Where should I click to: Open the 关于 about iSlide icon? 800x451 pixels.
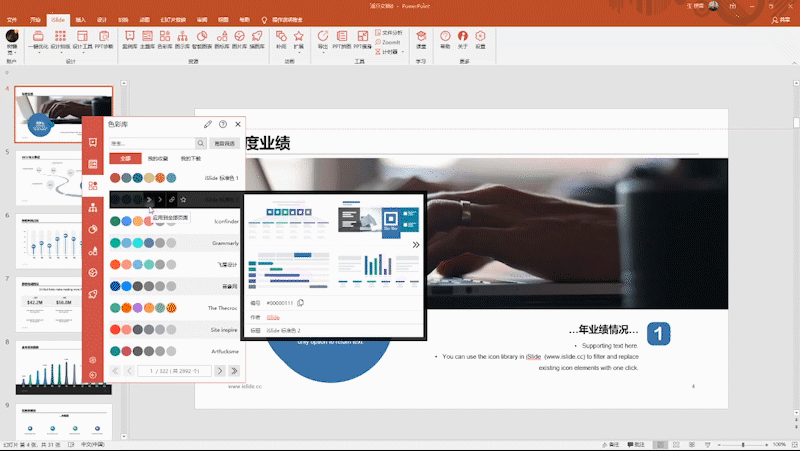pos(463,36)
